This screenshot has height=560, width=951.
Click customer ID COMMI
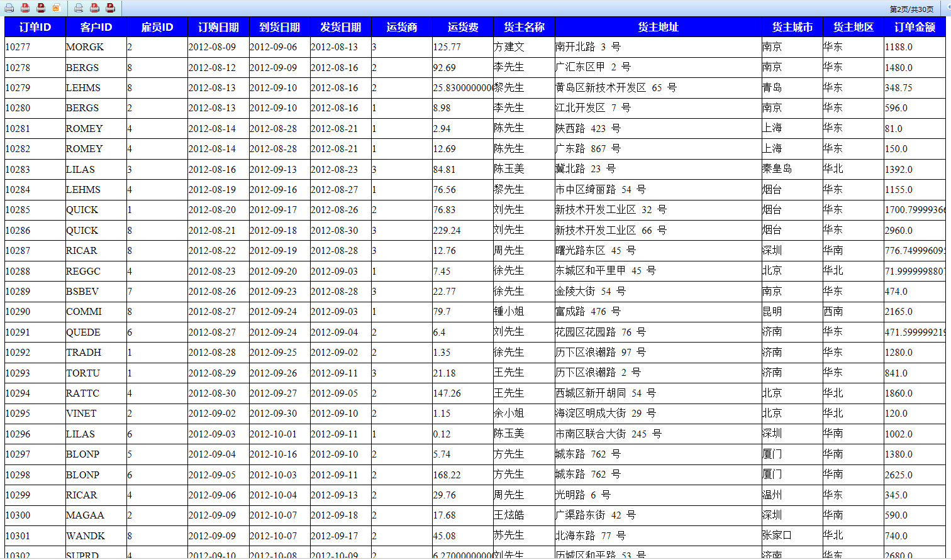point(84,312)
